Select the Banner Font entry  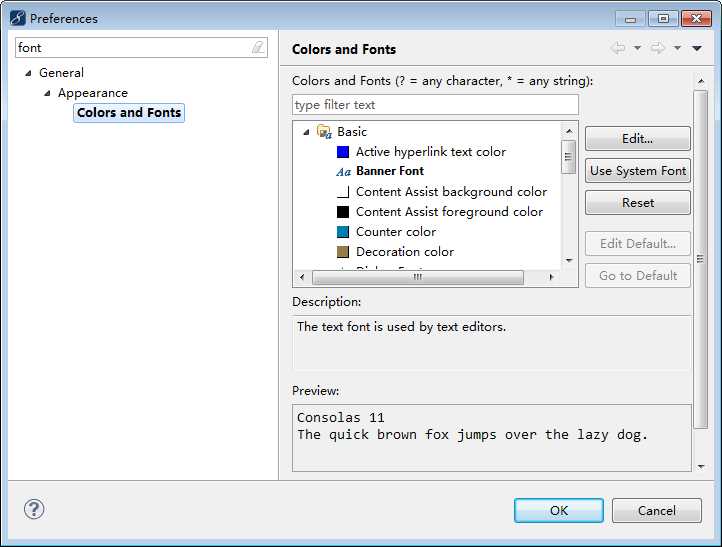(x=390, y=171)
